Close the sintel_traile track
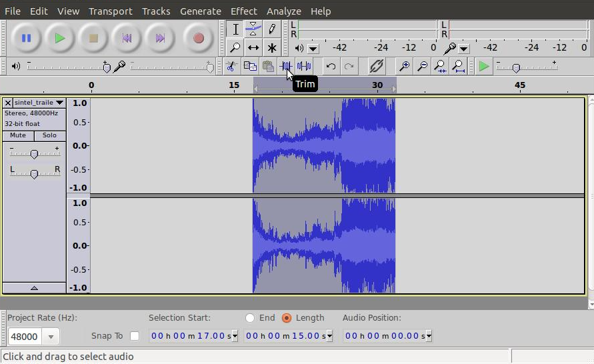 pos(7,103)
